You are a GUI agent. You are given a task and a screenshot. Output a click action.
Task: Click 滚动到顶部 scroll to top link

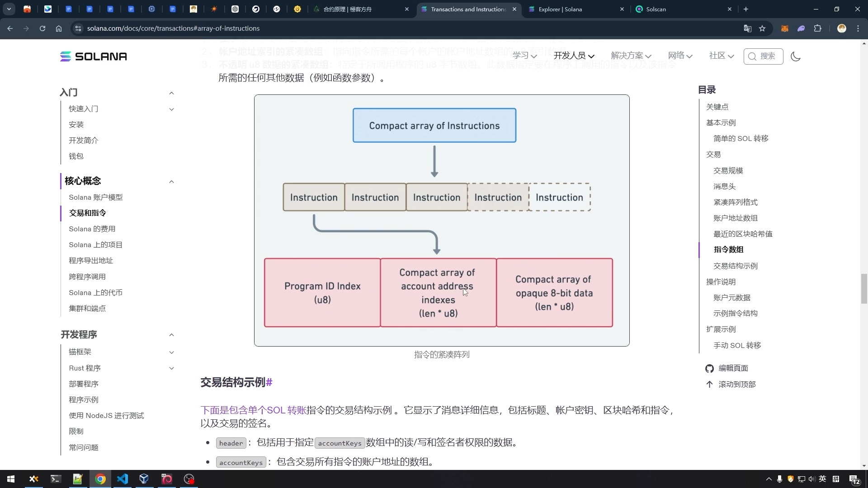736,385
